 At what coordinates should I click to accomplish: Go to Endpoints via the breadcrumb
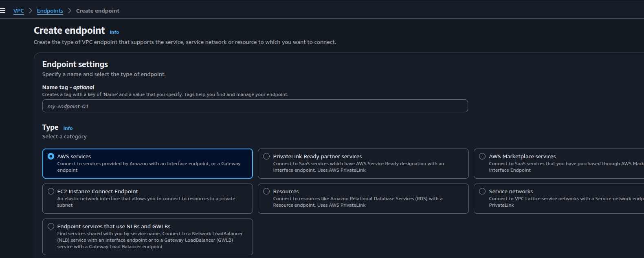coord(50,11)
